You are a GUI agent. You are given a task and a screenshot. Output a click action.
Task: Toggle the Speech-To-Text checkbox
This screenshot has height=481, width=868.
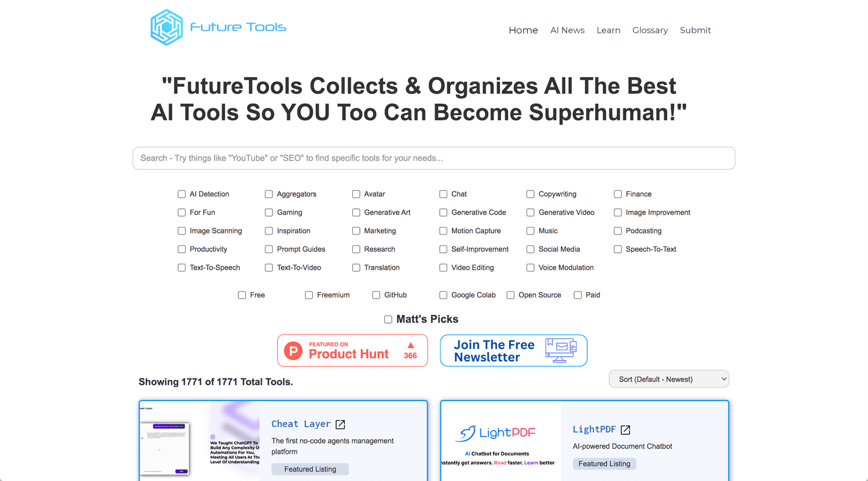pyautogui.click(x=617, y=249)
